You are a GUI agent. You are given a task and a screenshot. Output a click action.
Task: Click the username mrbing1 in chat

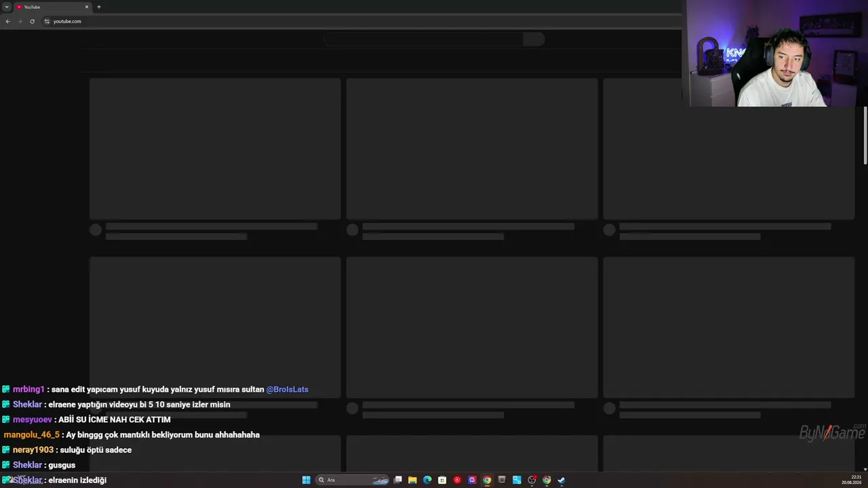28,390
